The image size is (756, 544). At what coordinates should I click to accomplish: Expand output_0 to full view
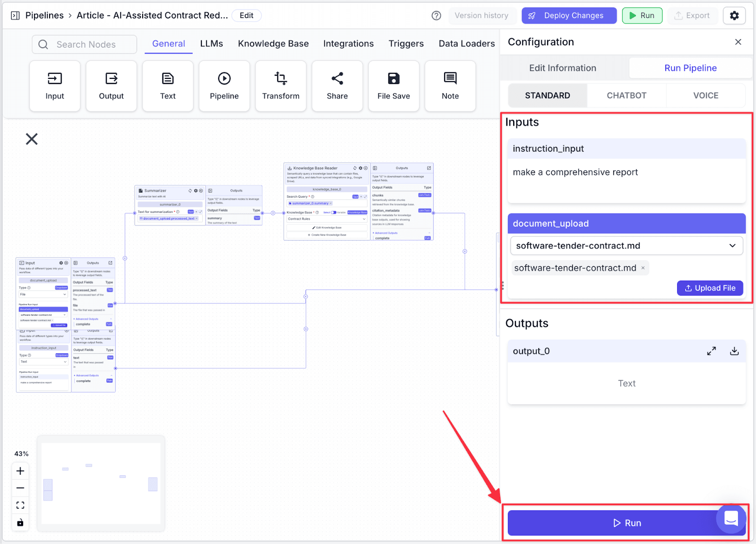coord(712,351)
